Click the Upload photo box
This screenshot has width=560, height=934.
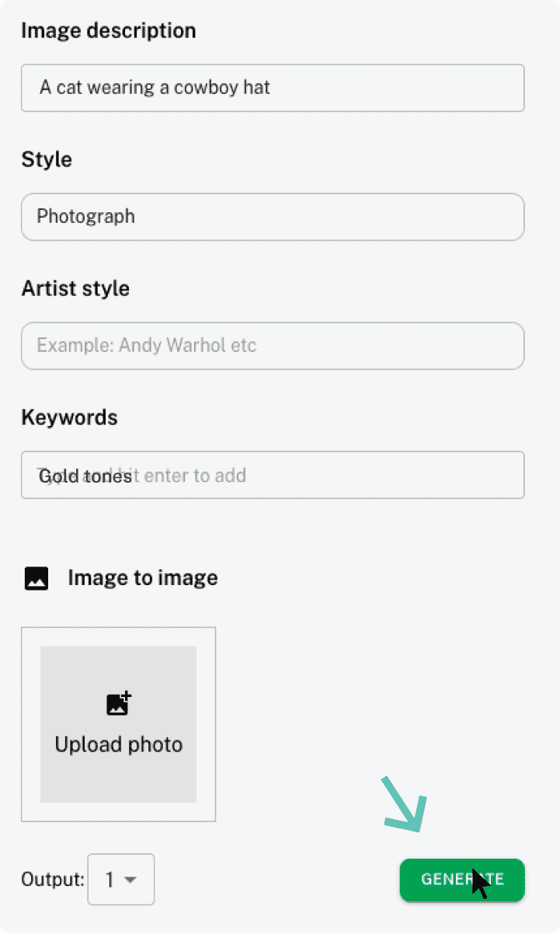click(x=118, y=724)
